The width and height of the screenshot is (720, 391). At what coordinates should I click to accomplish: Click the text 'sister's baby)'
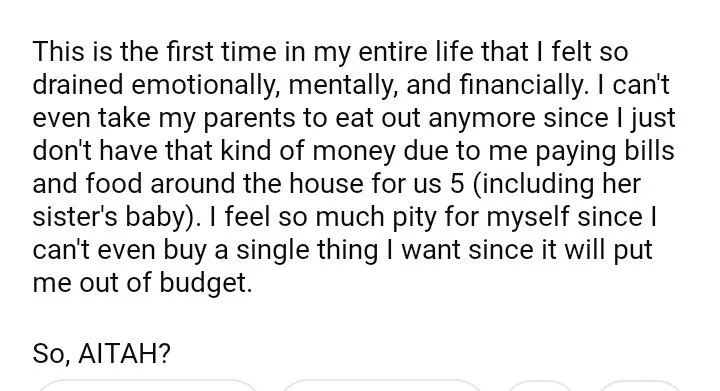[117, 217]
